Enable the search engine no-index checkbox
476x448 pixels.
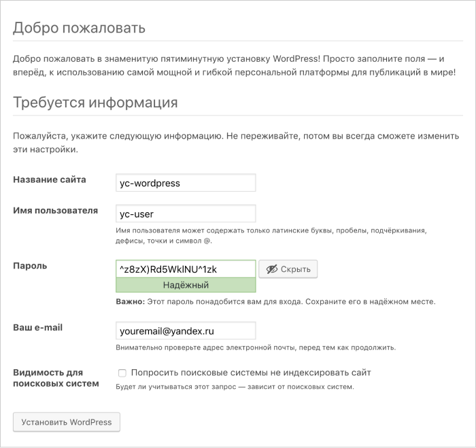[122, 373]
